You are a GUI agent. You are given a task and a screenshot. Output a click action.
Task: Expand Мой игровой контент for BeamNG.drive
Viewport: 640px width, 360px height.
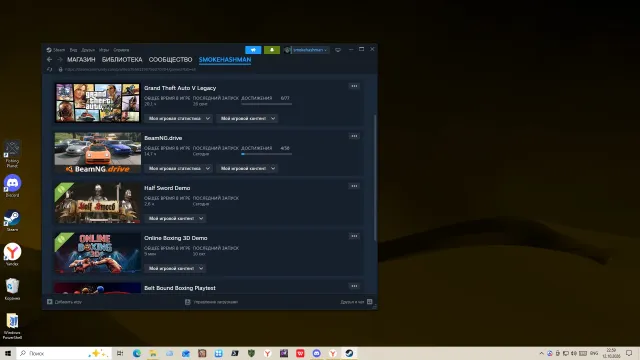(247, 168)
